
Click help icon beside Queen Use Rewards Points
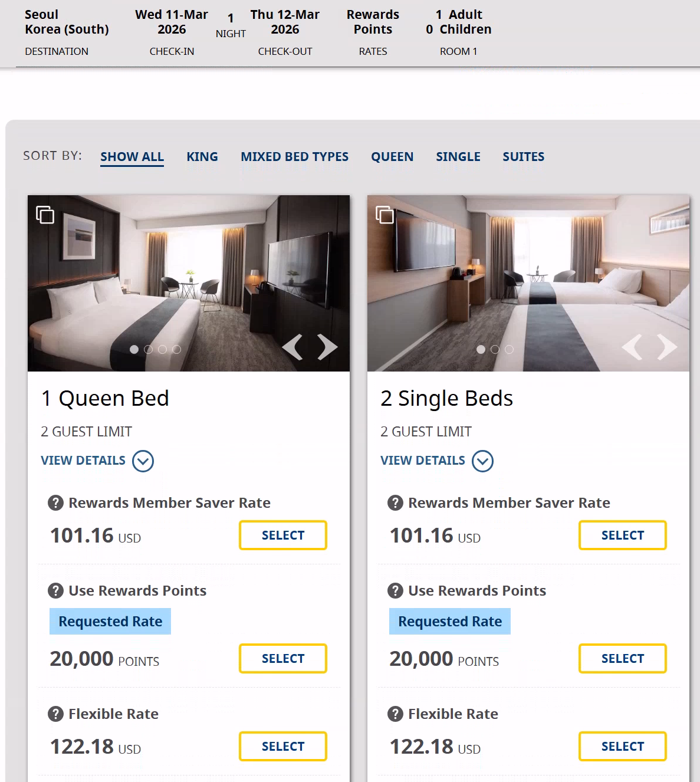click(55, 591)
